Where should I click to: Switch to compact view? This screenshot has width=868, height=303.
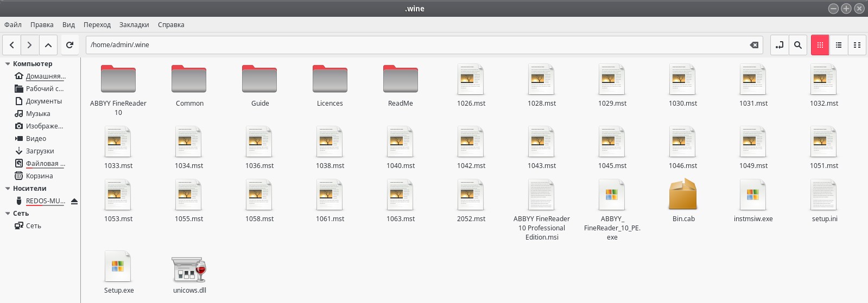857,45
